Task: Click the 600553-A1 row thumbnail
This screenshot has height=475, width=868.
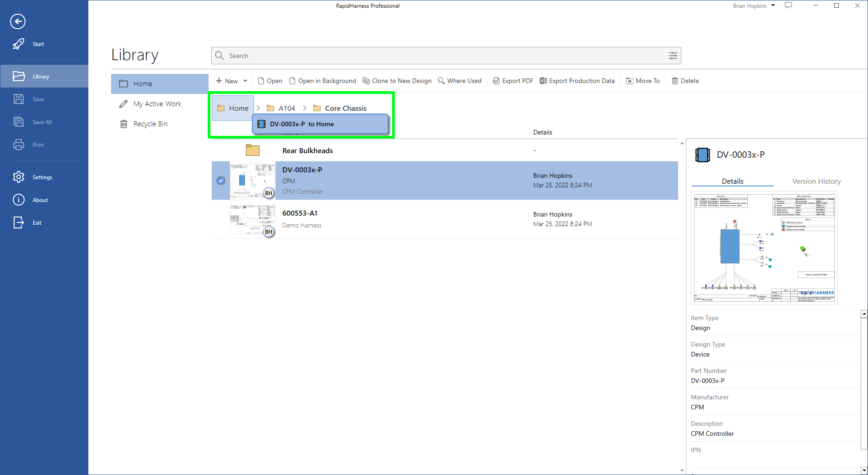Action: (253, 219)
